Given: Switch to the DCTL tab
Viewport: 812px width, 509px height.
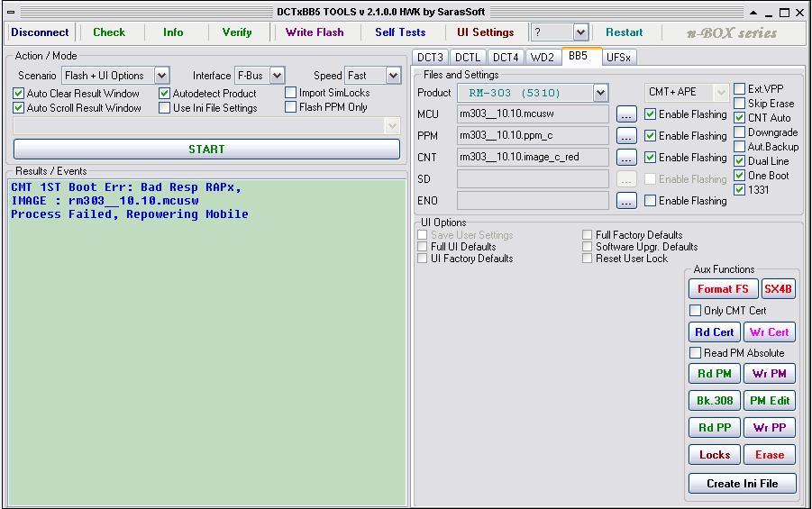Looking at the screenshot, I should click(468, 57).
